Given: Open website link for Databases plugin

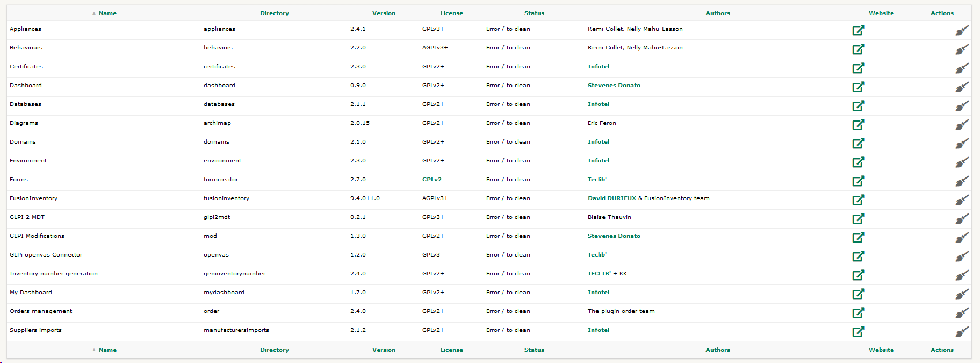Looking at the screenshot, I should (859, 105).
